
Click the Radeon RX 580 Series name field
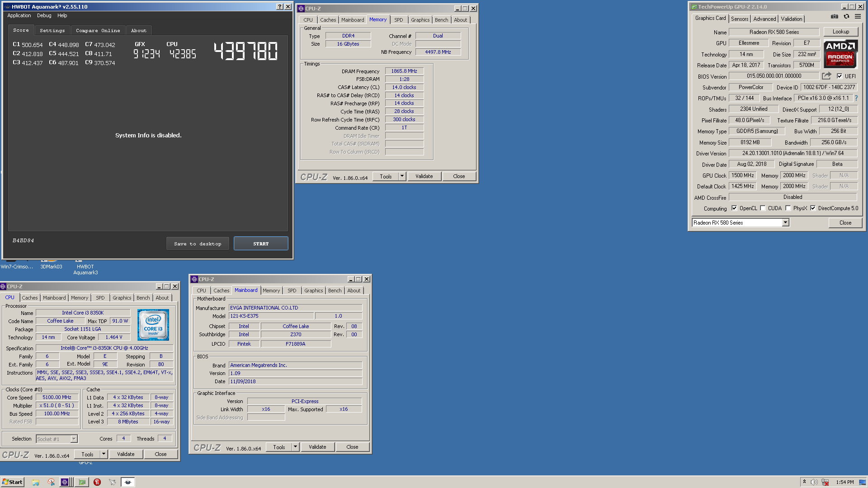[774, 32]
